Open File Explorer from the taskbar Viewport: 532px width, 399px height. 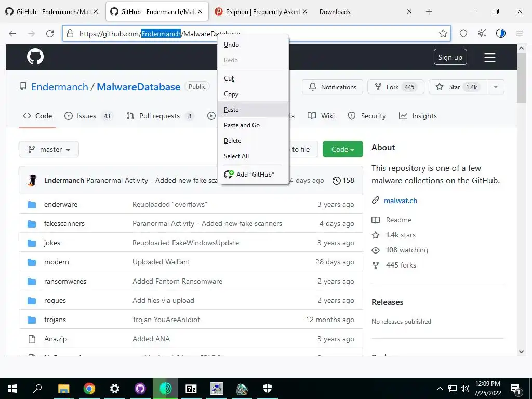click(63, 389)
